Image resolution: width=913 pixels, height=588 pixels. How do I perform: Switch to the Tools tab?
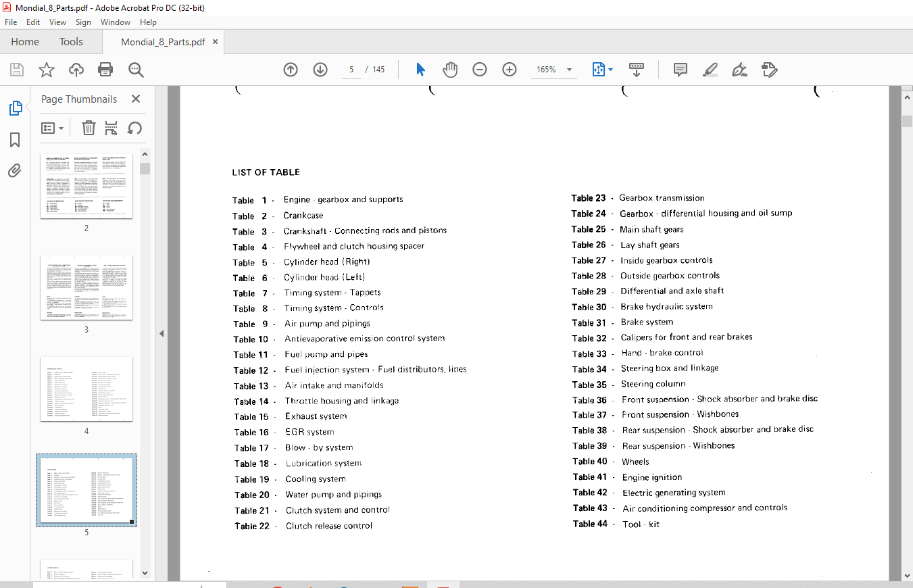pos(71,42)
